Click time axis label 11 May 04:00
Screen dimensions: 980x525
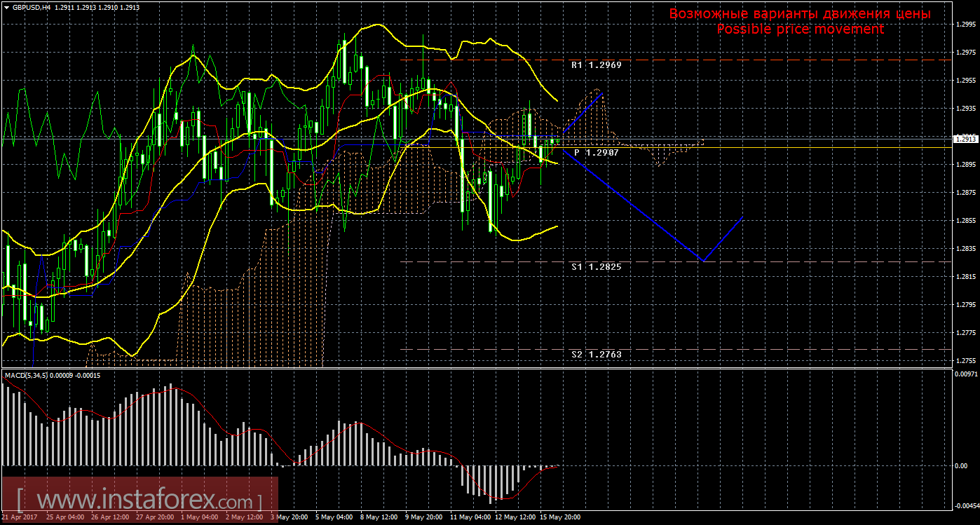pos(470,518)
